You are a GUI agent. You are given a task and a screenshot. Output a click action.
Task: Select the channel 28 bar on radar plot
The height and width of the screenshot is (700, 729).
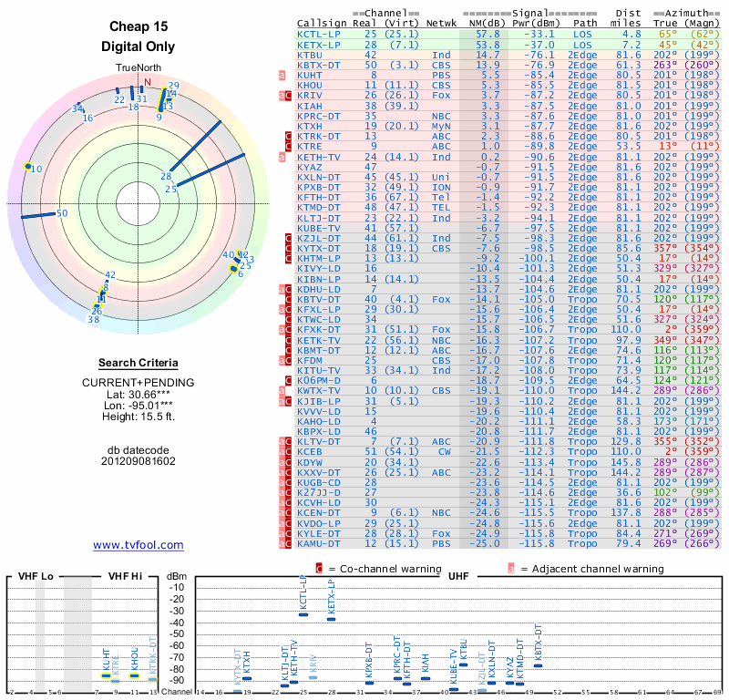click(x=196, y=146)
